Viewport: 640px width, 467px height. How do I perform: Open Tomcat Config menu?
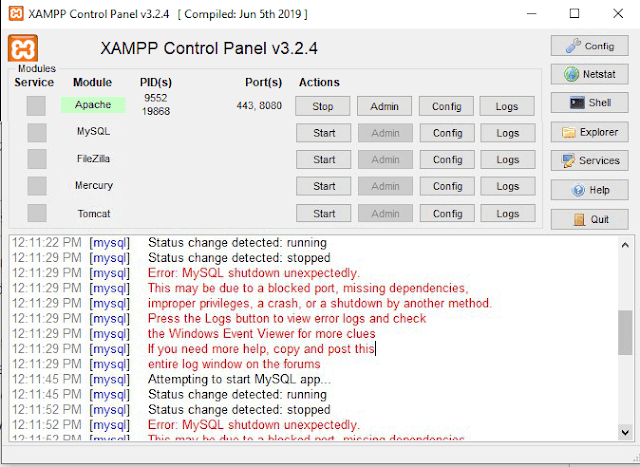point(447,213)
